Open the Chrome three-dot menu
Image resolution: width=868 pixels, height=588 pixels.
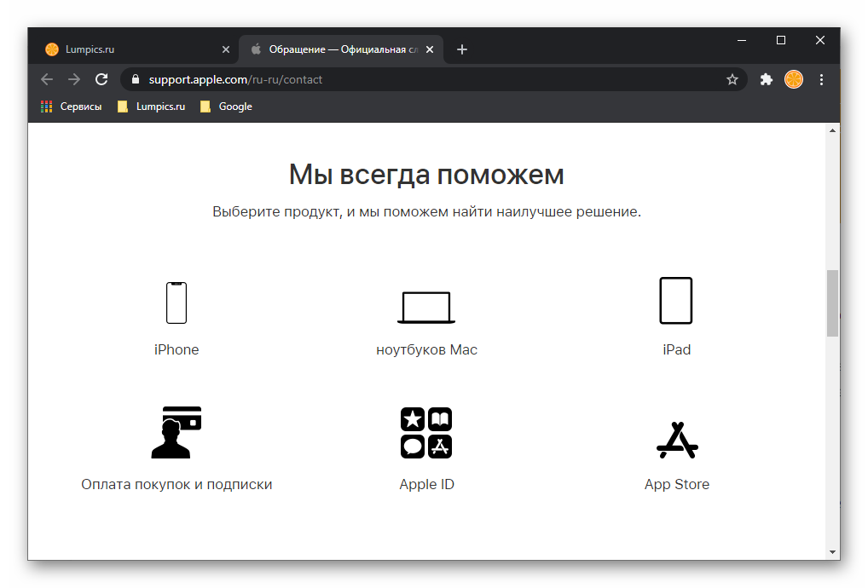point(822,79)
